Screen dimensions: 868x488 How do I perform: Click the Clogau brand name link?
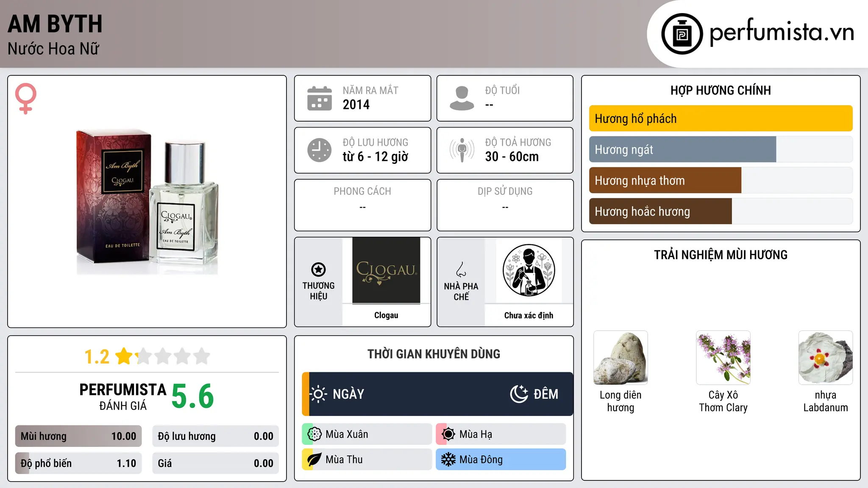pyautogui.click(x=386, y=315)
